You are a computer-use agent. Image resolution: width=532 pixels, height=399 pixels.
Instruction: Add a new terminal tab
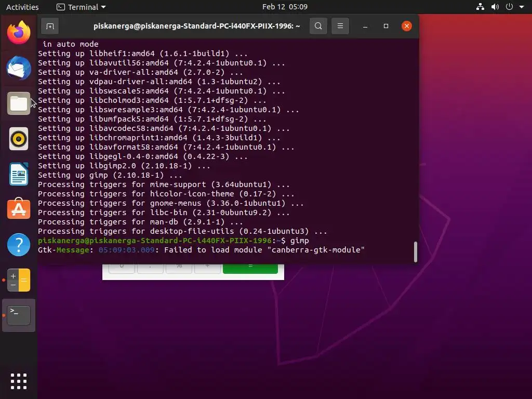click(50, 26)
